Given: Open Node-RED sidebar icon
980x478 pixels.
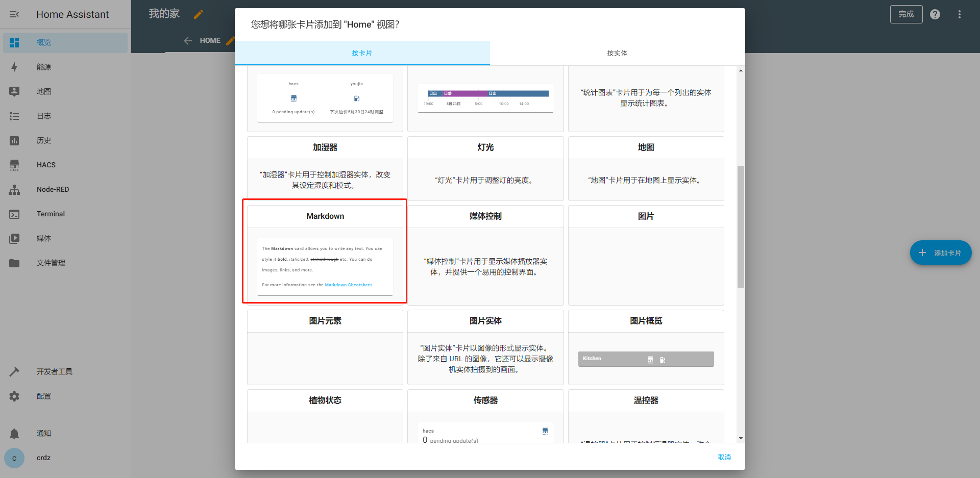Looking at the screenshot, I should 14,190.
